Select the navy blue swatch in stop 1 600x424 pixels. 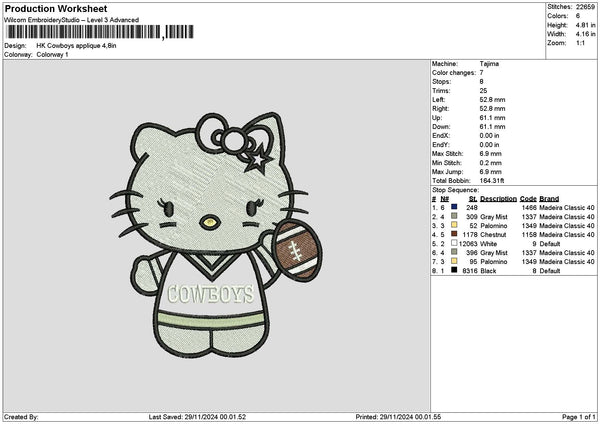coord(454,207)
